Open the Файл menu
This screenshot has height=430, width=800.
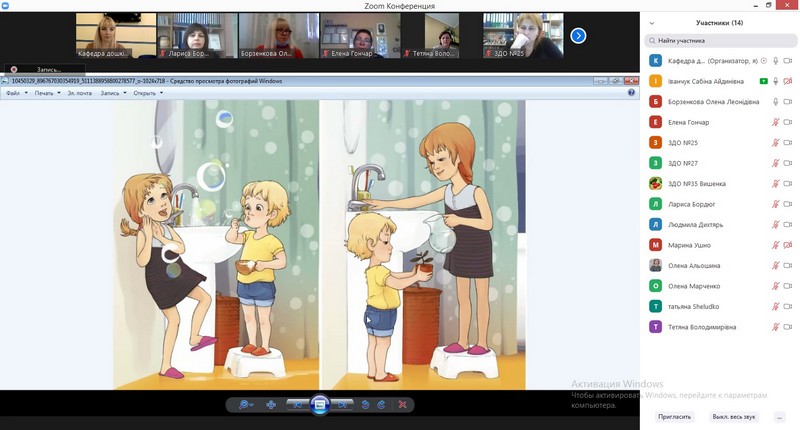pos(13,93)
